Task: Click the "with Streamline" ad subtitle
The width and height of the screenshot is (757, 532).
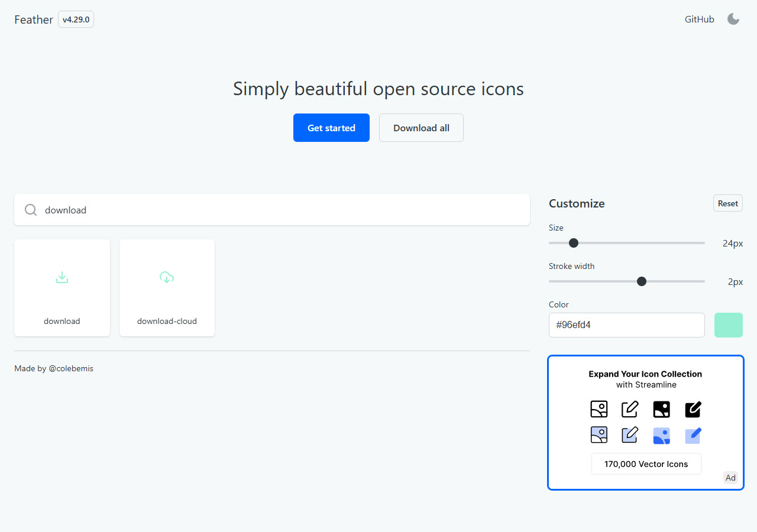Action: pyautogui.click(x=646, y=385)
